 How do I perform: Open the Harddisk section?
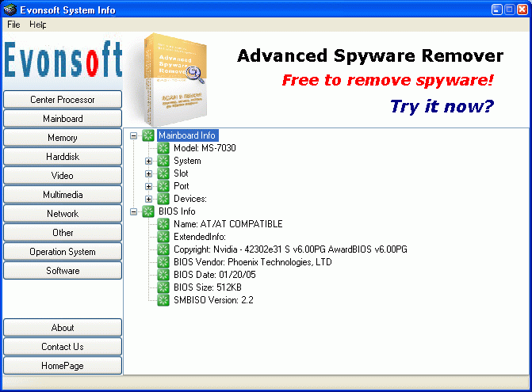[x=63, y=157]
